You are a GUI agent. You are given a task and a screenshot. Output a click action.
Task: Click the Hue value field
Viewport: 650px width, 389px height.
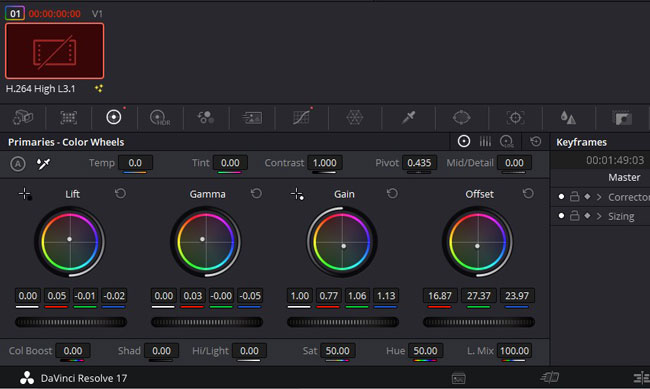point(425,351)
